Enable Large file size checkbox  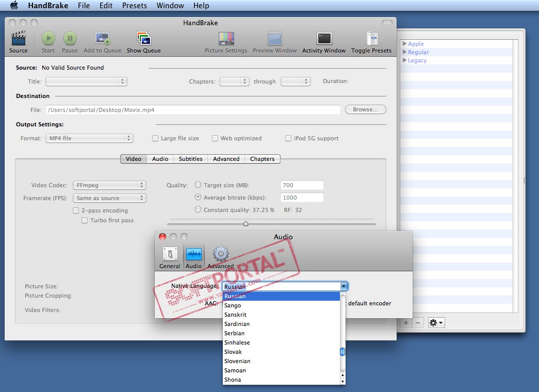155,138
